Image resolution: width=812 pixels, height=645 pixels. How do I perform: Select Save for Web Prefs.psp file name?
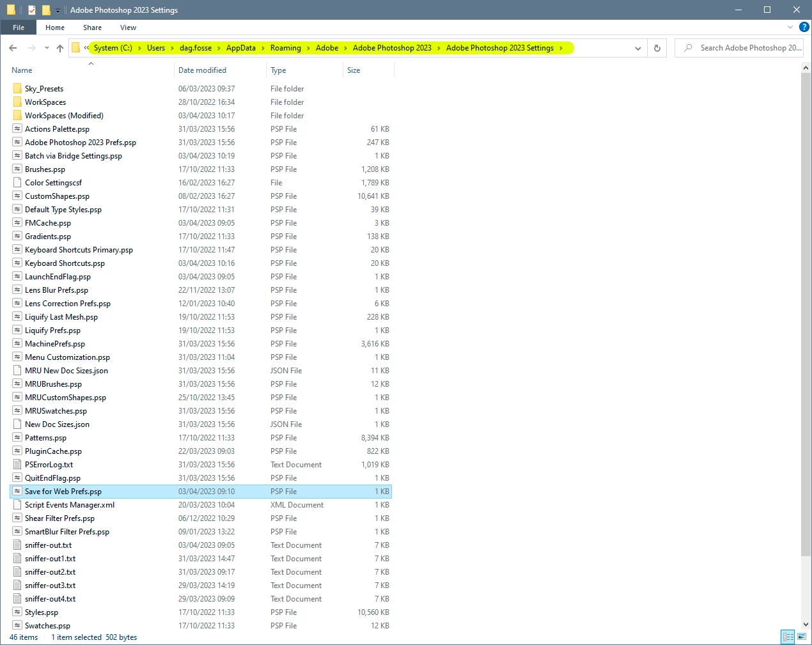(x=63, y=492)
